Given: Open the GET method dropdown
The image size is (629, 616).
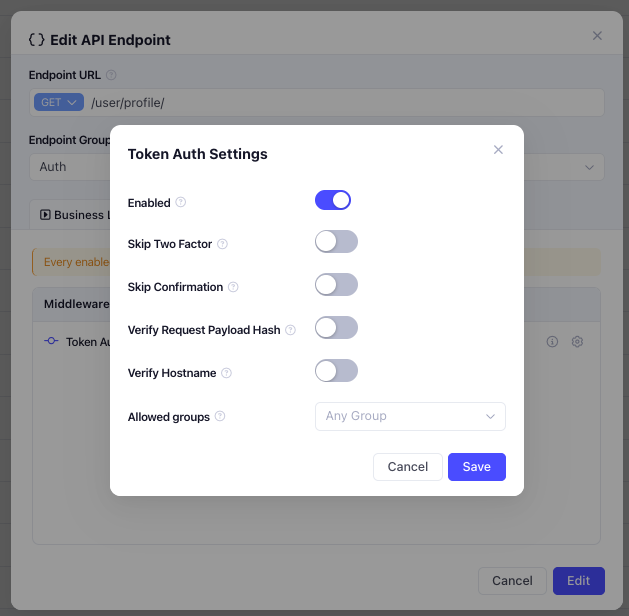Looking at the screenshot, I should (x=59, y=102).
